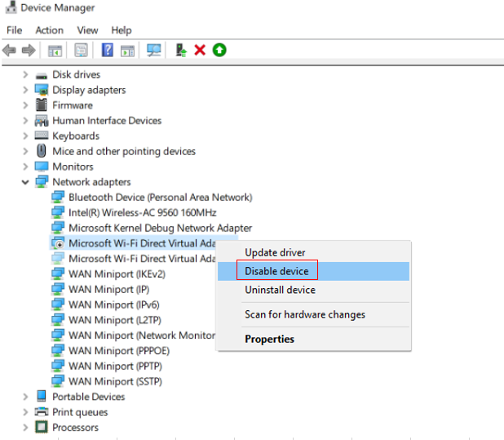Click the Forward arrow in toolbar
This screenshot has height=440, width=504.
point(29,51)
